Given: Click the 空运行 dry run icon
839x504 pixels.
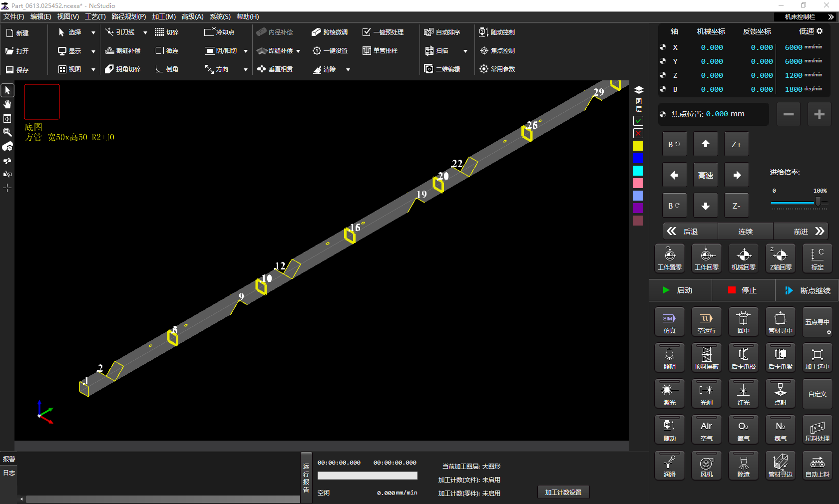Looking at the screenshot, I should click(706, 322).
